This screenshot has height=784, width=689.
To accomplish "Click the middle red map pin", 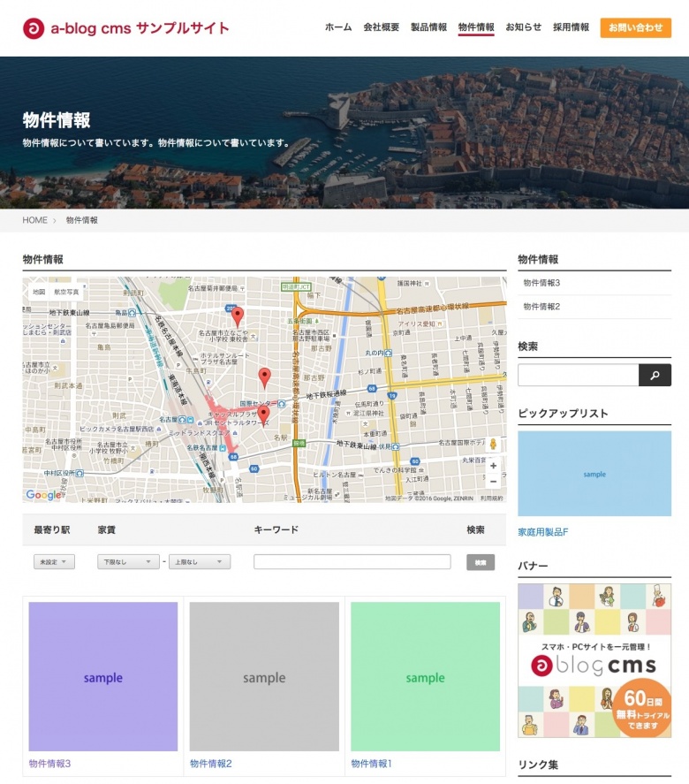I will 264,377.
